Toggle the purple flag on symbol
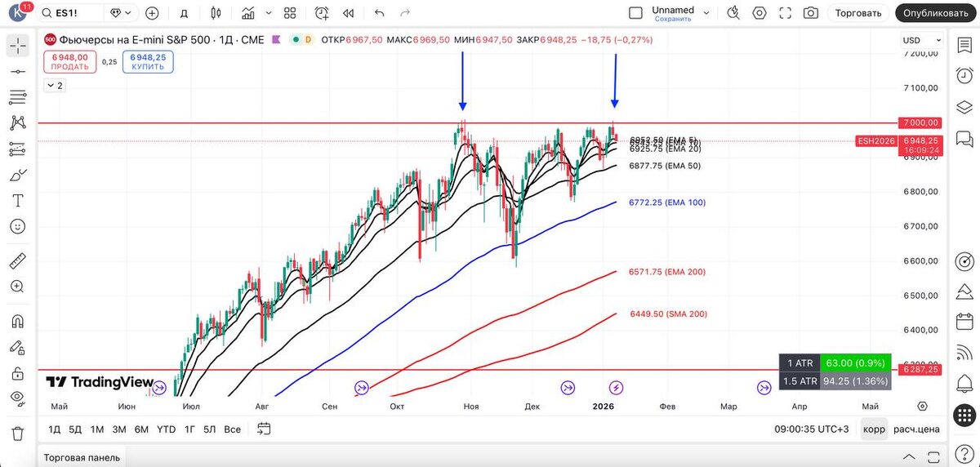This screenshot has width=980, height=467. coord(276,39)
